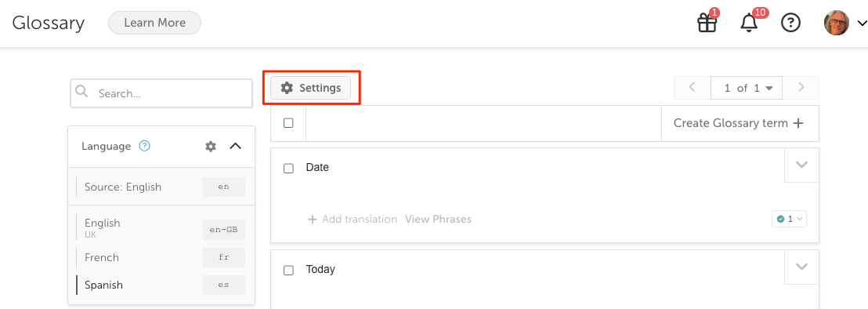Go to the previous page arrow

[692, 88]
